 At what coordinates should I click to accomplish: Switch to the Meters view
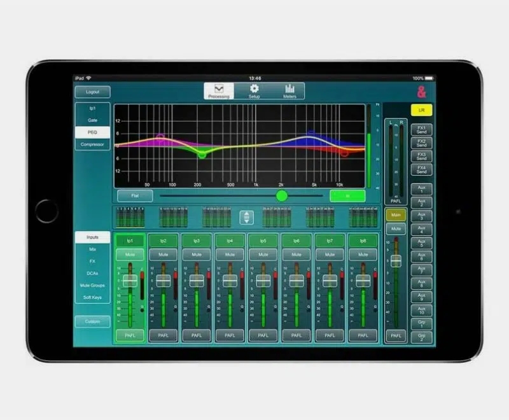289,90
